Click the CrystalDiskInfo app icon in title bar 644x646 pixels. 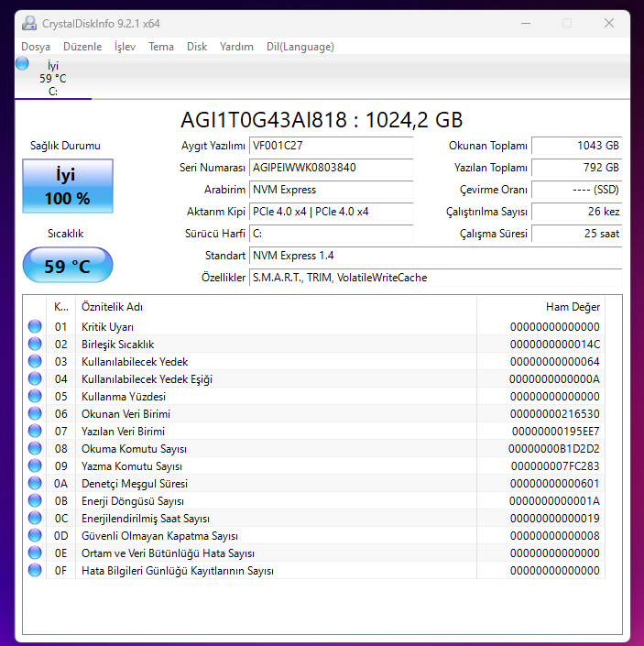click(x=30, y=22)
